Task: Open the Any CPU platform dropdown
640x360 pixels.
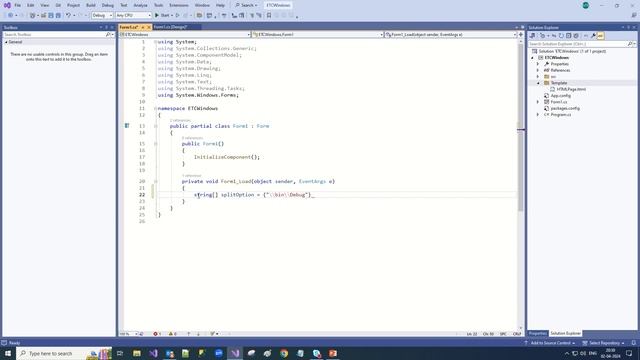Action: tap(133, 16)
